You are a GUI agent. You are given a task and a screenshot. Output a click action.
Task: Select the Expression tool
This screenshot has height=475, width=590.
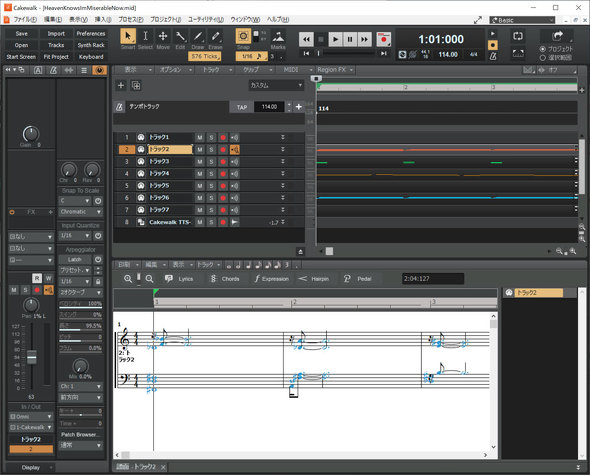click(x=272, y=279)
